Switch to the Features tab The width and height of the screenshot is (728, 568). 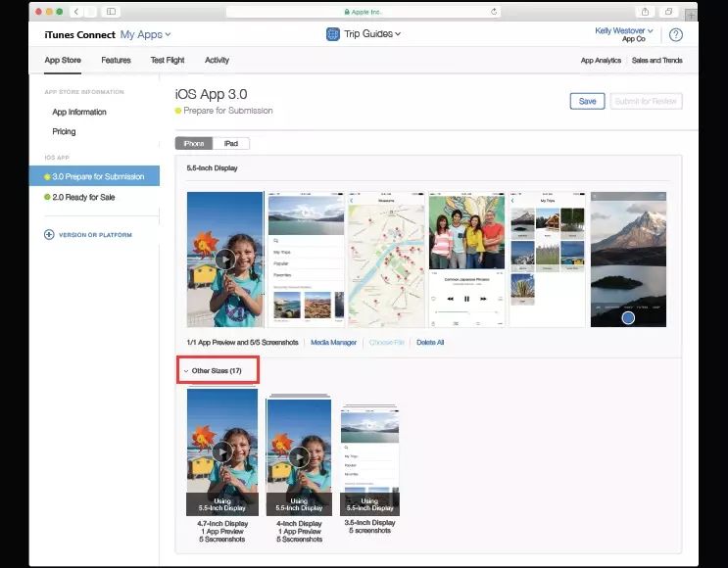coord(116,61)
